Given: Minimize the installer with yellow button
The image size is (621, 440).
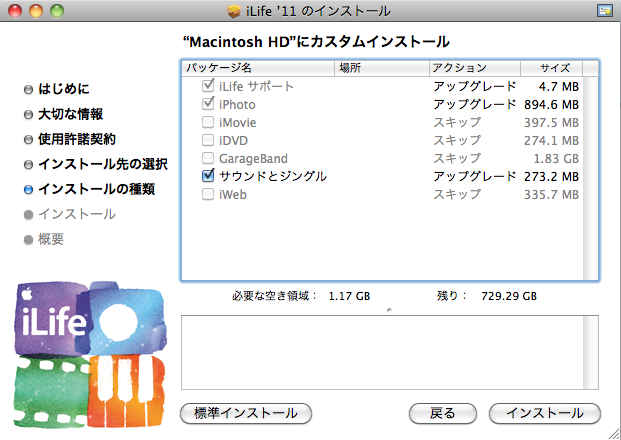Looking at the screenshot, I should 36,11.
